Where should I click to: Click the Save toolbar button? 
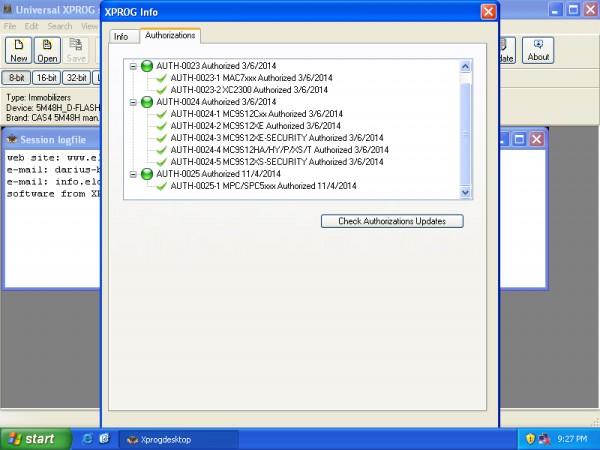point(76,50)
